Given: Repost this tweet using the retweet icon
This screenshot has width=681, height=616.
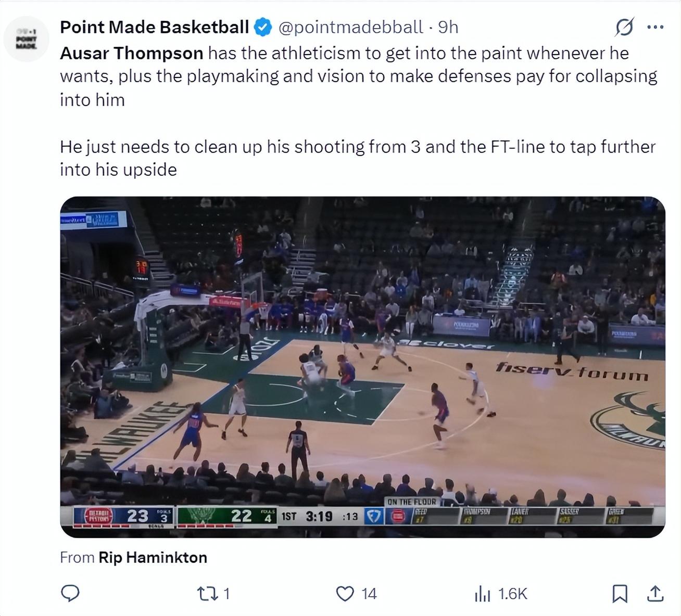Looking at the screenshot, I should click(208, 594).
